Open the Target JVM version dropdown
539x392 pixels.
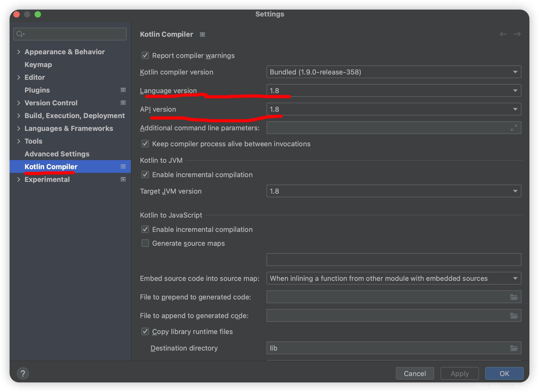tap(516, 191)
